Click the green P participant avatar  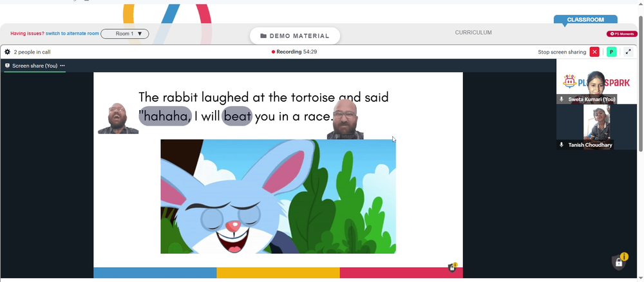[611, 52]
